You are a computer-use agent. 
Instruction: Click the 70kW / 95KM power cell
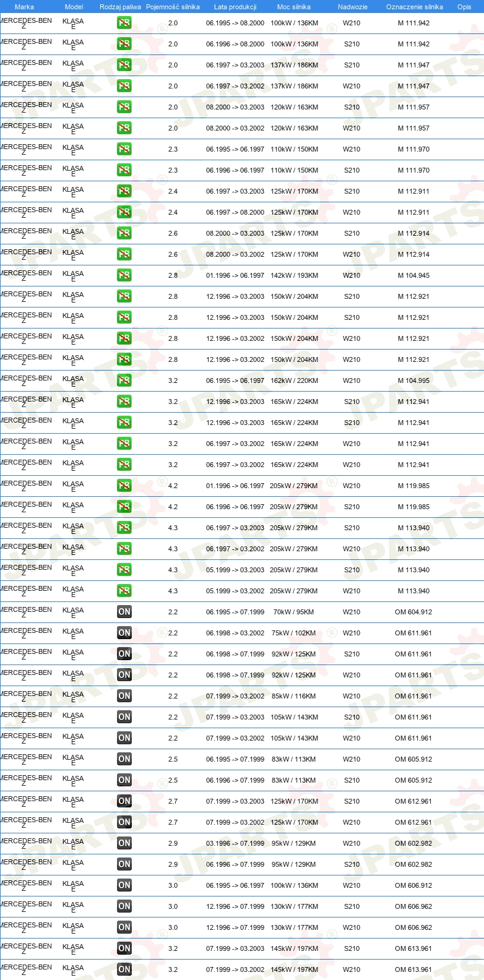[x=294, y=612]
